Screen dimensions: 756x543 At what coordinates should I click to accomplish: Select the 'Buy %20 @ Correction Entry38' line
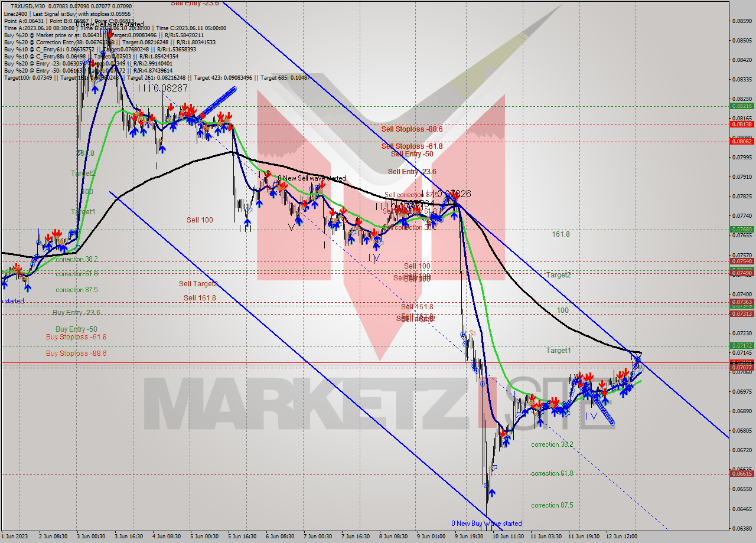click(110, 42)
